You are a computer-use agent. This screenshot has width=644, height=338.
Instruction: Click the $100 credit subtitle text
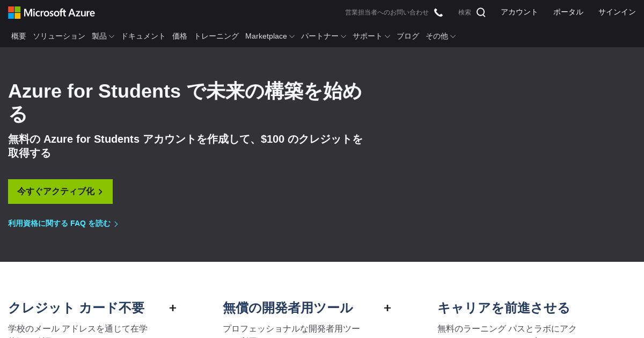click(185, 146)
